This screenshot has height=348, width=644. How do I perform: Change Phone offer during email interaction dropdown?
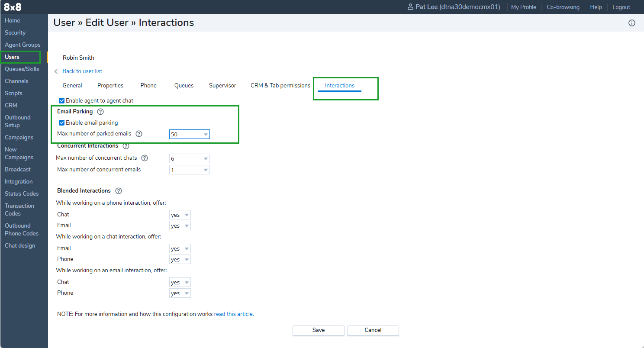coord(180,293)
